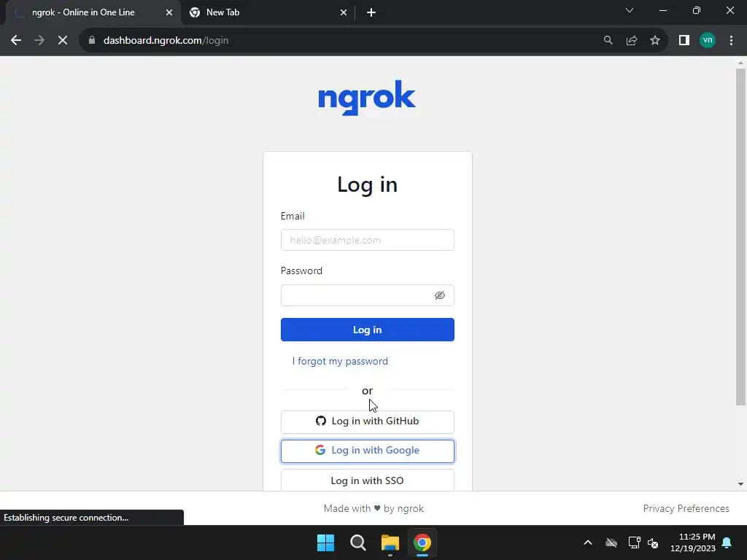Close the ngrok tab
747x560 pixels.
169,12
